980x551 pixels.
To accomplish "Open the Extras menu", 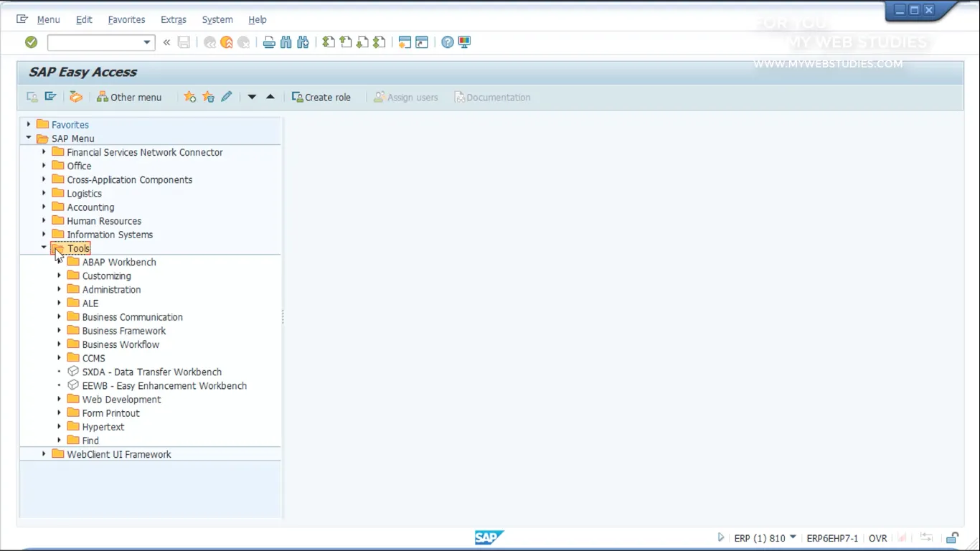I will pyautogui.click(x=174, y=19).
